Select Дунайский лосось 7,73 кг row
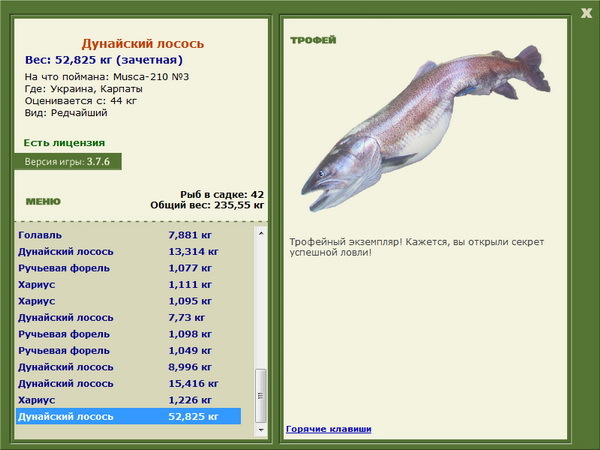Image resolution: width=600 pixels, height=450 pixels. pyautogui.click(x=129, y=318)
